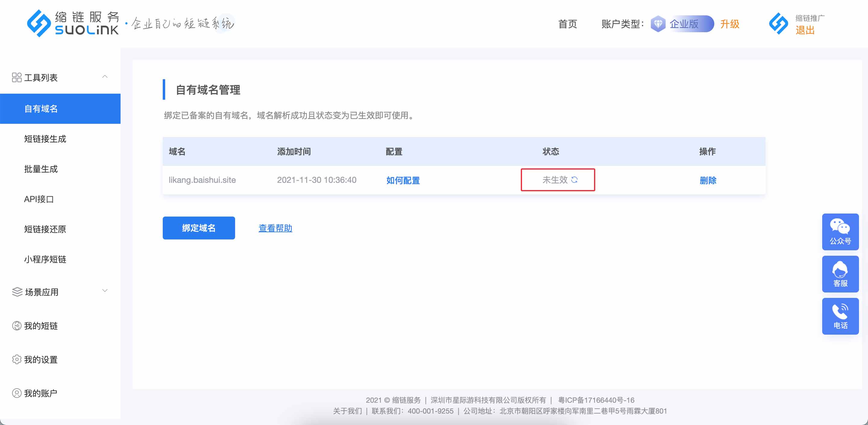Screen dimensions: 868x425
Task: Go to 首页 in the header
Action: [568, 24]
